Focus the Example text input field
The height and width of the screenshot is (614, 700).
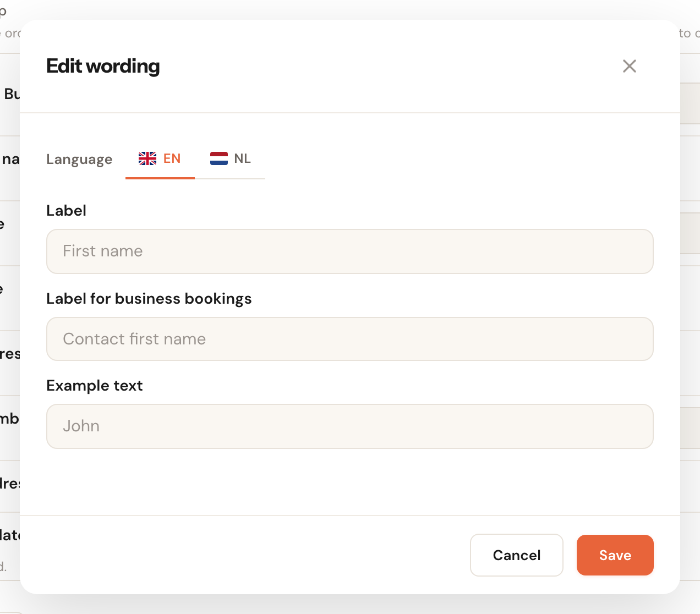tap(350, 426)
